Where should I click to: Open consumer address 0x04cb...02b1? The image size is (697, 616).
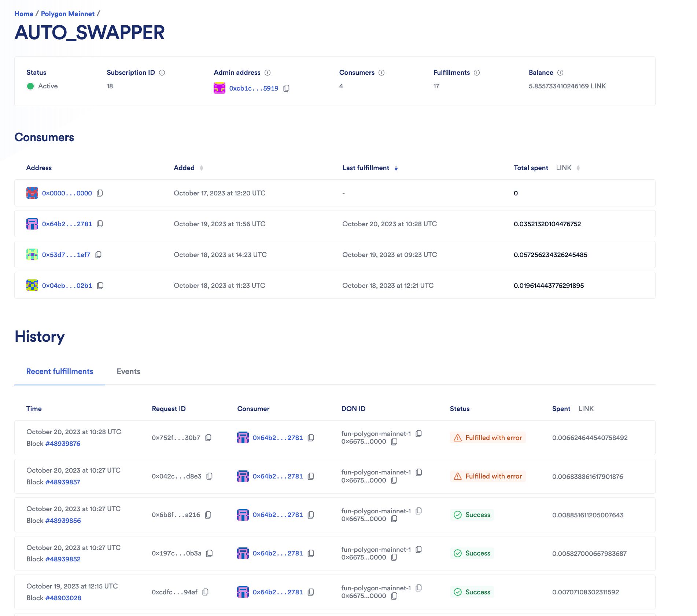coord(67,286)
